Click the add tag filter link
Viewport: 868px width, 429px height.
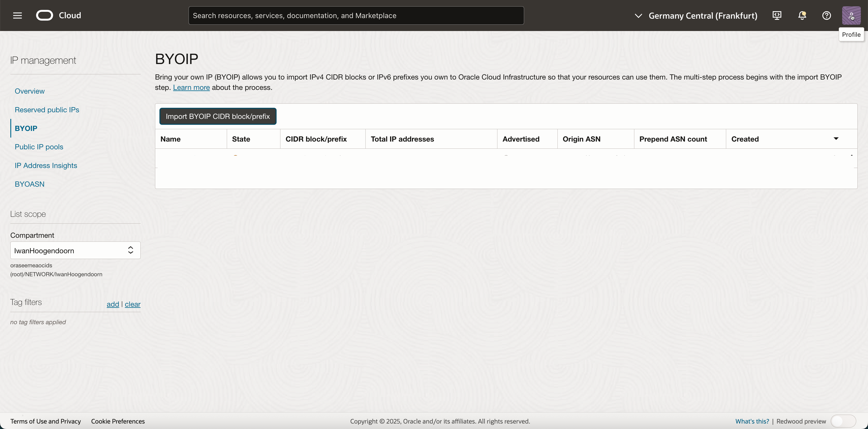(113, 304)
